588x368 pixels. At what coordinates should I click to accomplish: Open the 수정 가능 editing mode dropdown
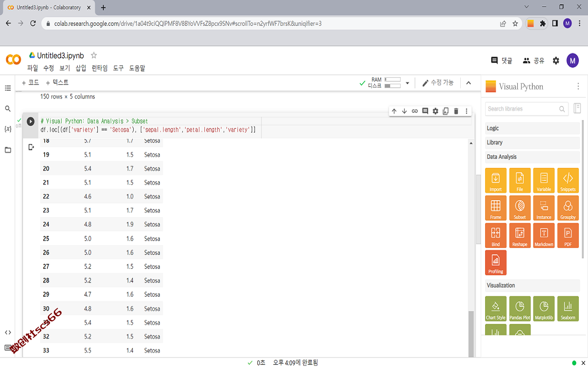point(438,83)
